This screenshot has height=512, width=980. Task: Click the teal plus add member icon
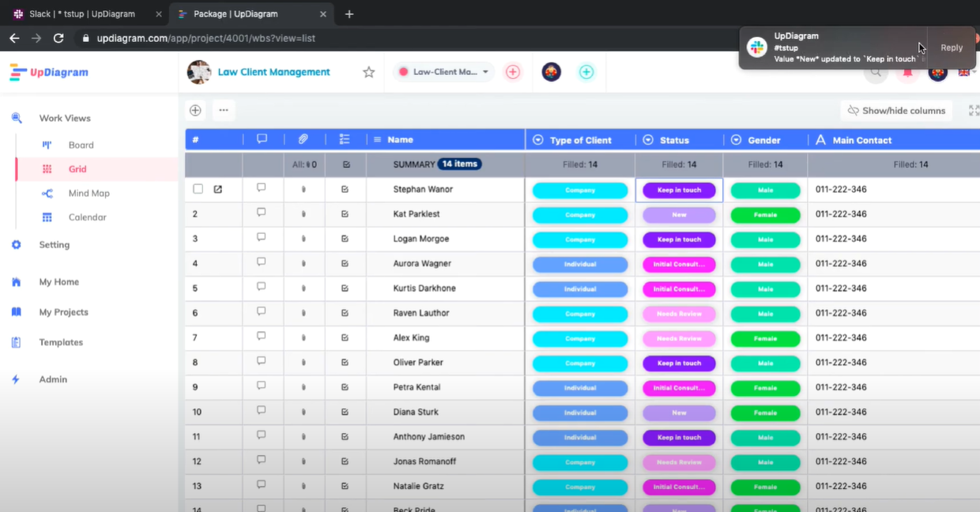(x=586, y=72)
